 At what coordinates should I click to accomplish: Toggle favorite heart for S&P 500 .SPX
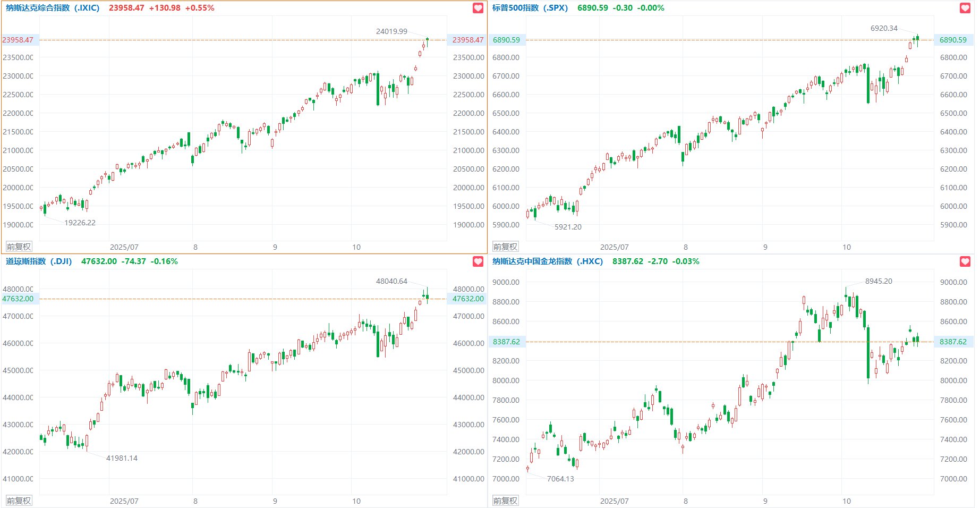[965, 8]
